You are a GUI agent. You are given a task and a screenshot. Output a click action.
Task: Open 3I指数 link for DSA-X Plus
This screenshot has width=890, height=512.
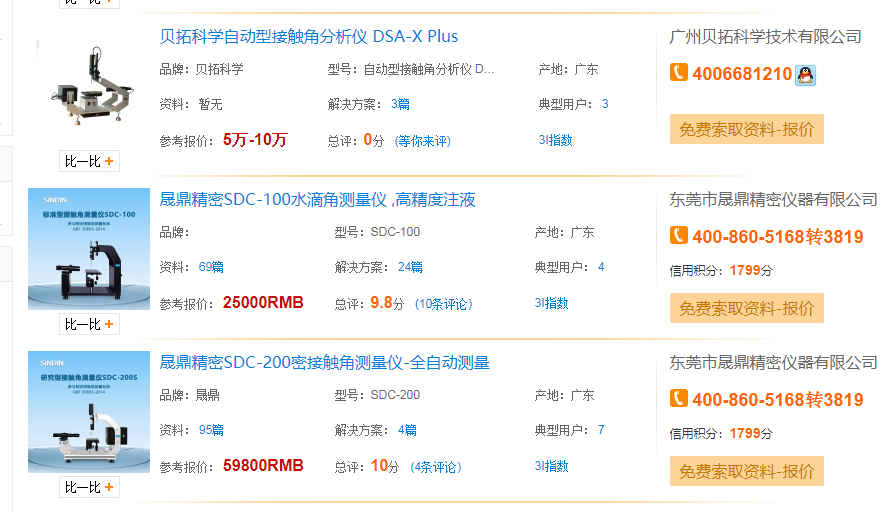555,140
